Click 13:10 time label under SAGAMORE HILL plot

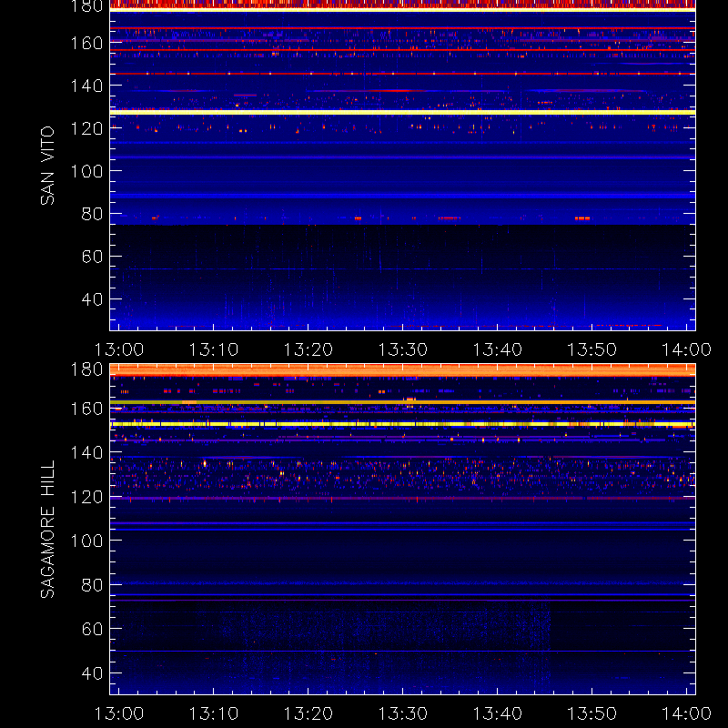214,713
